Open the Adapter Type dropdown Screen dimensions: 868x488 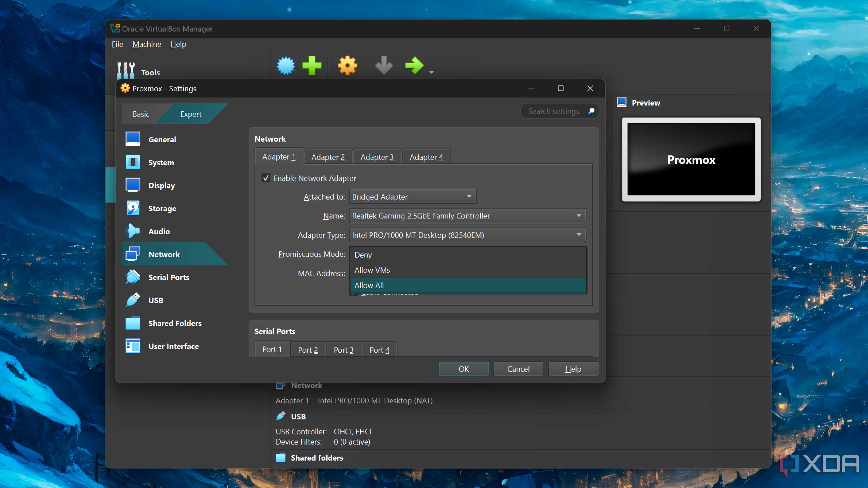click(467, 235)
